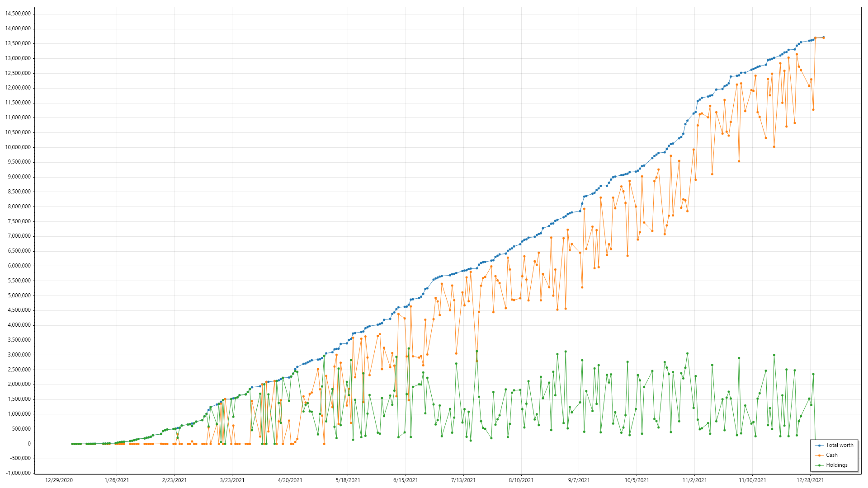Click the 12,000,000 y-axis label

18,88
